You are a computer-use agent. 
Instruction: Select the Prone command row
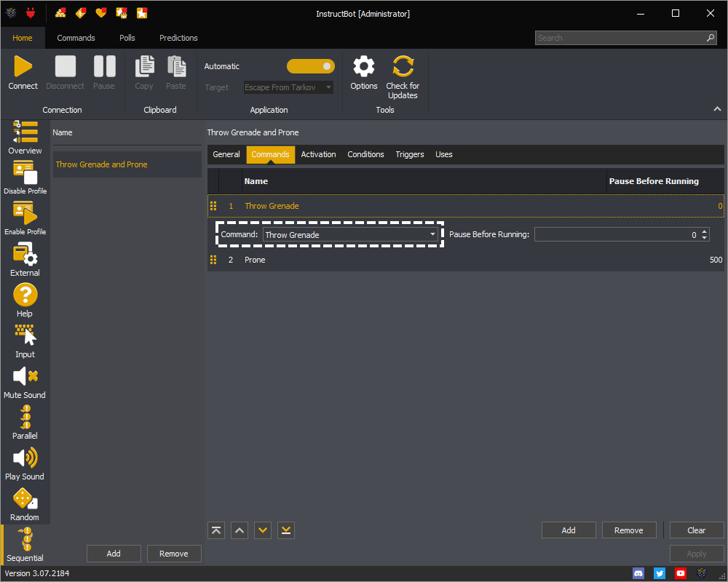(x=466, y=260)
